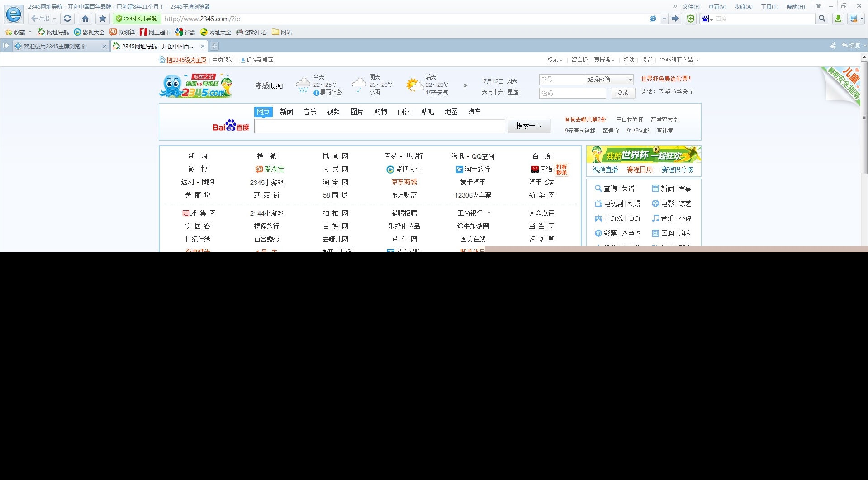Click the green security shield icon
The height and width of the screenshot is (480, 868).
point(690,19)
